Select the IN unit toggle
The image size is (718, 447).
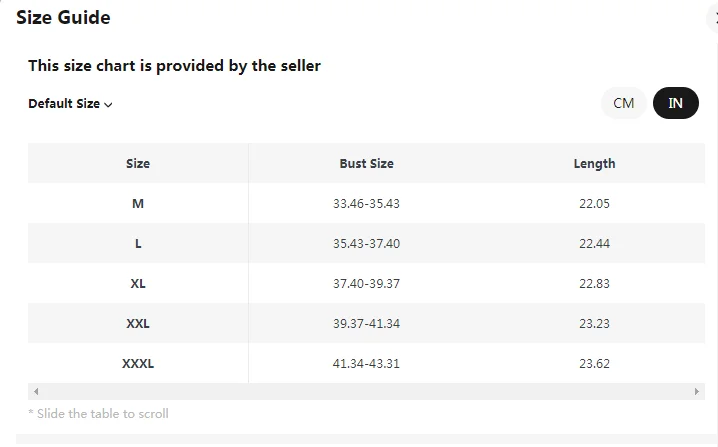click(x=676, y=103)
